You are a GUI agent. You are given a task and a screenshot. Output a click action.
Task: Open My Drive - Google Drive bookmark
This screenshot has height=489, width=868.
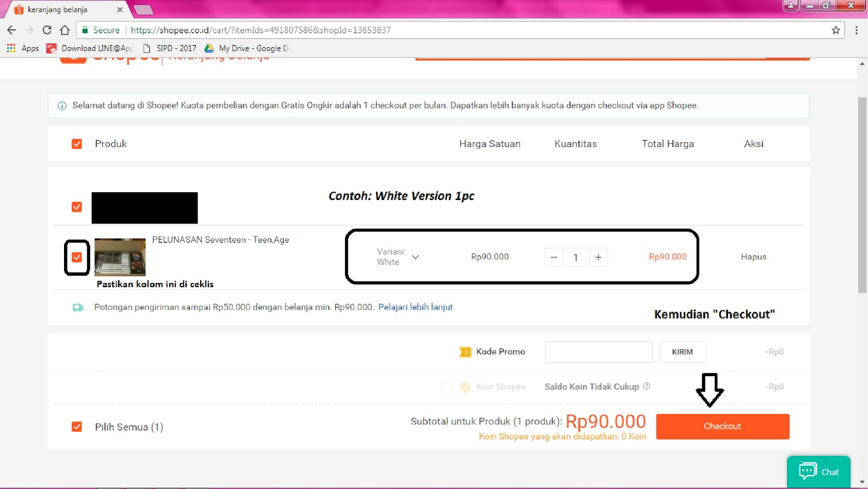point(247,48)
